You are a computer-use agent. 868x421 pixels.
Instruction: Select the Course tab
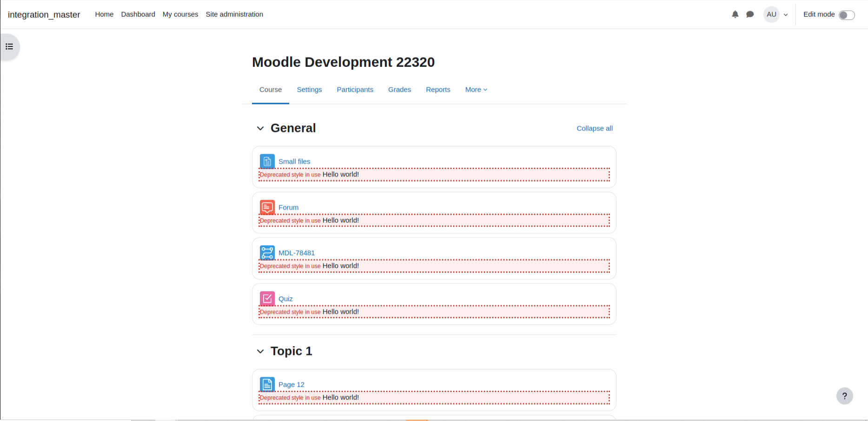271,90
